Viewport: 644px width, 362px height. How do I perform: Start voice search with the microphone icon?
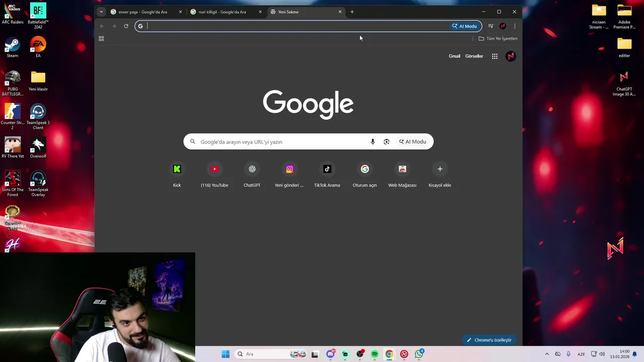(373, 142)
